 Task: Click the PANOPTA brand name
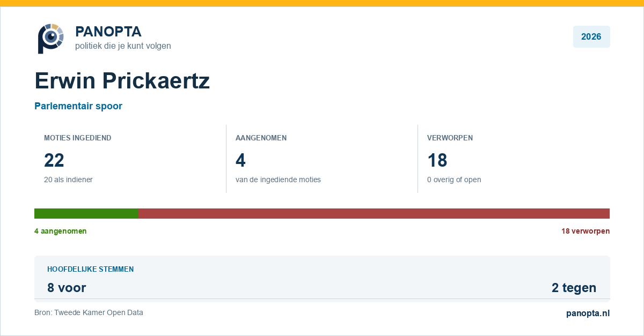pyautogui.click(x=108, y=32)
